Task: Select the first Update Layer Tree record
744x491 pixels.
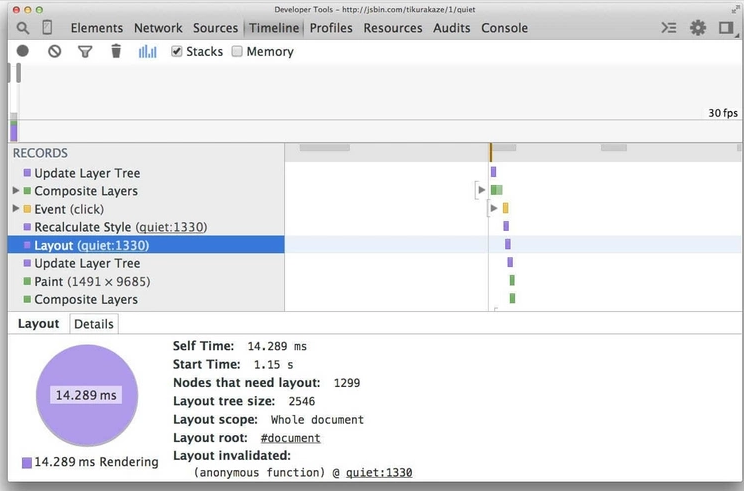Action: click(146, 173)
